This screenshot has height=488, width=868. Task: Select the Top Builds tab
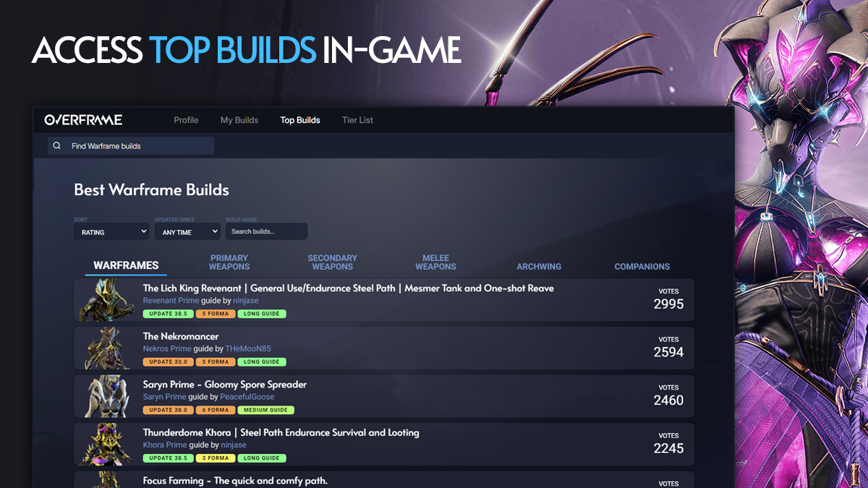click(x=300, y=120)
